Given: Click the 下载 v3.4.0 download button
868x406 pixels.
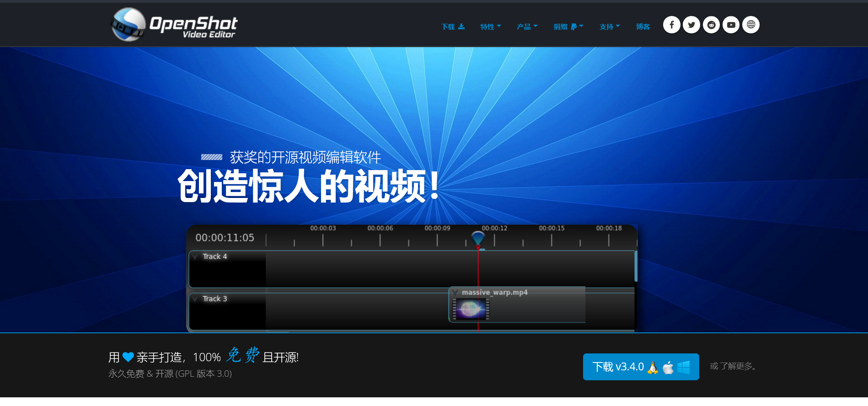Looking at the screenshot, I should pyautogui.click(x=641, y=367).
